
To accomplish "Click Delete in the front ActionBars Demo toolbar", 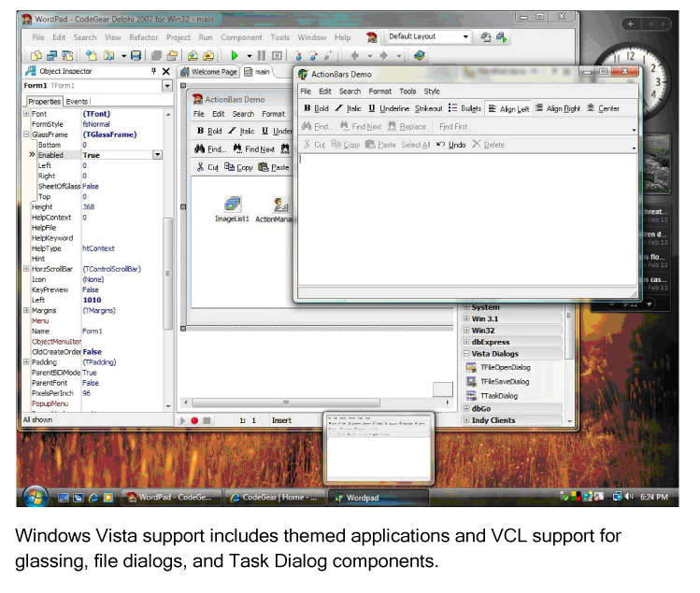I will click(489, 145).
